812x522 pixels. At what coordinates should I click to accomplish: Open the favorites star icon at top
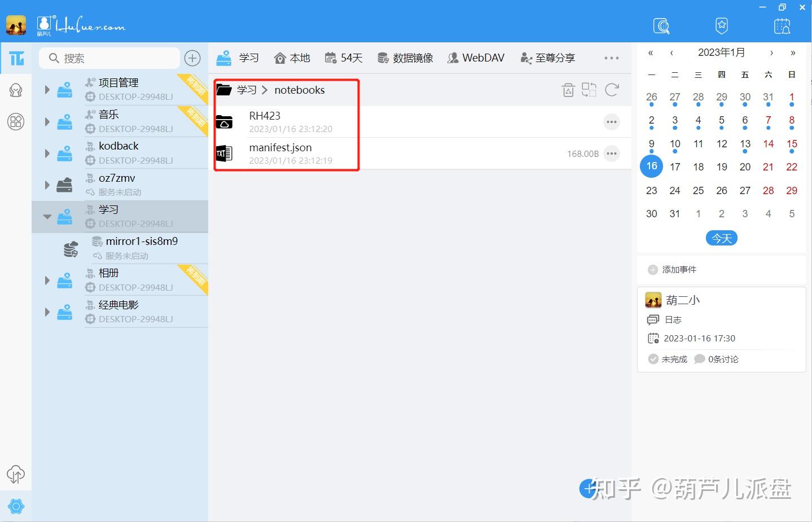tap(722, 25)
